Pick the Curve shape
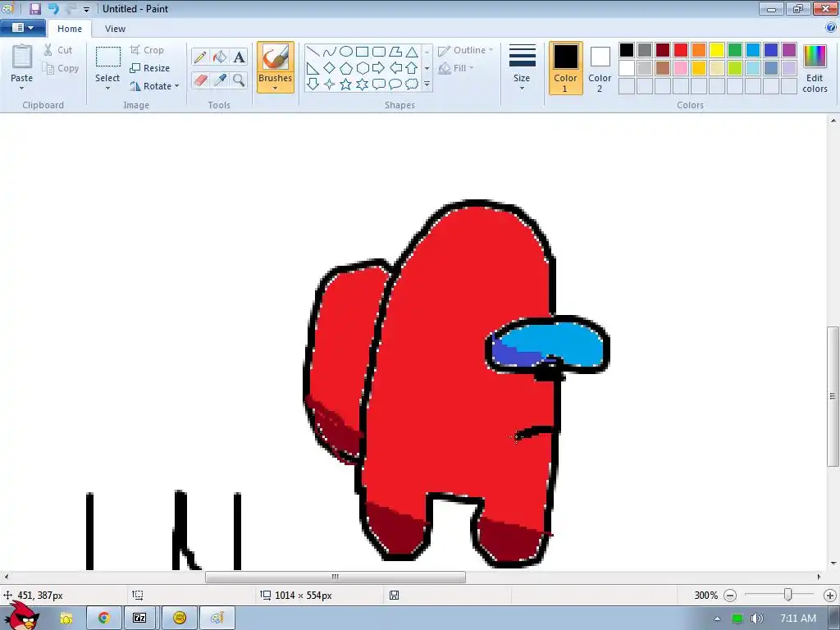This screenshot has width=840, height=630. coord(330,52)
